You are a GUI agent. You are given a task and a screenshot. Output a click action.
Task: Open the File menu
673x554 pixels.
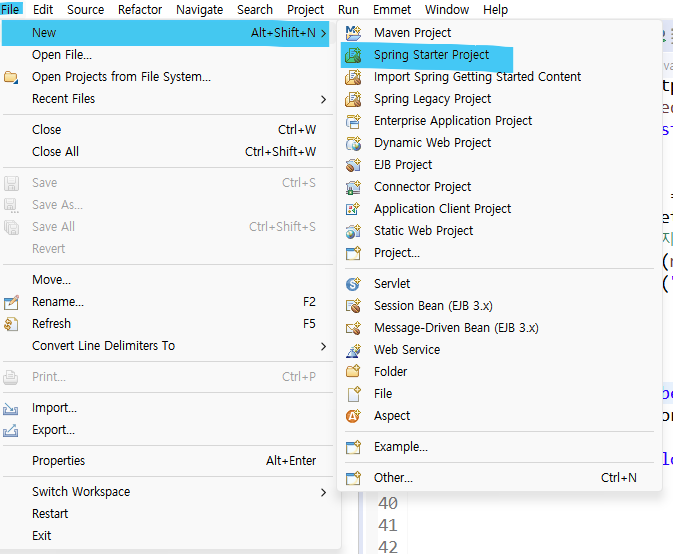10,9
